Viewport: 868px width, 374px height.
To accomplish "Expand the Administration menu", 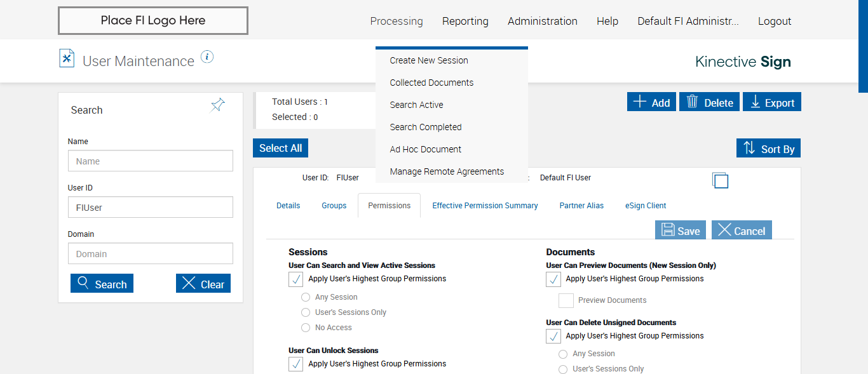I will click(x=542, y=21).
